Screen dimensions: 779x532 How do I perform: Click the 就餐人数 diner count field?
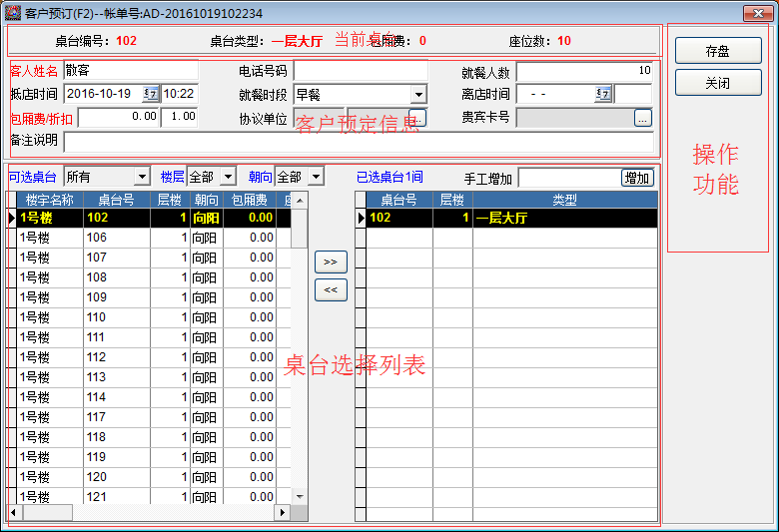(x=584, y=71)
